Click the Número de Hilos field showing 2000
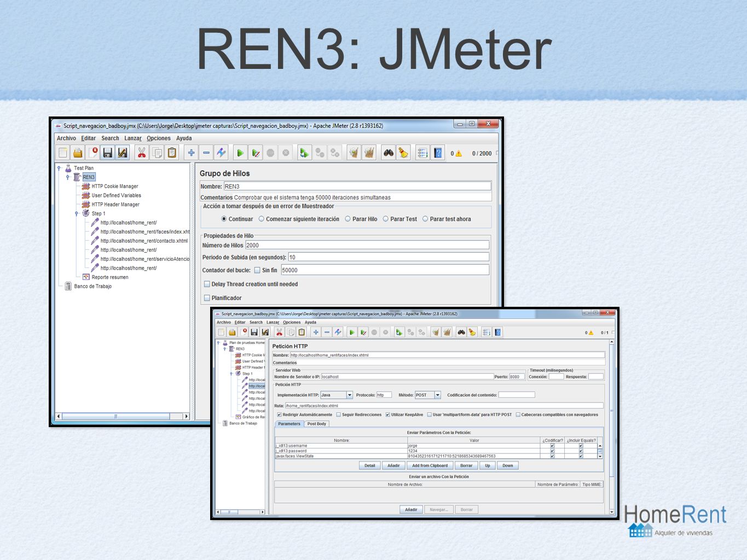This screenshot has height=560, width=747. coord(367,245)
